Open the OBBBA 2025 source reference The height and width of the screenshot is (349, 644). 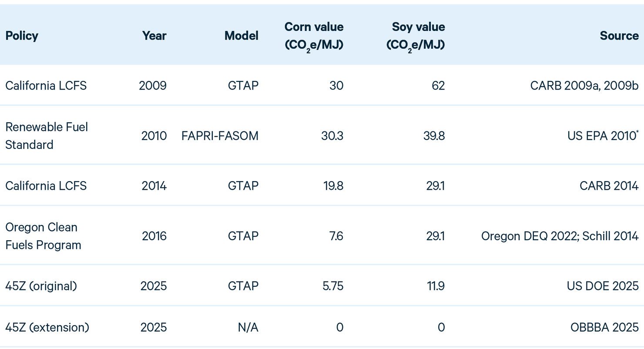coord(604,327)
